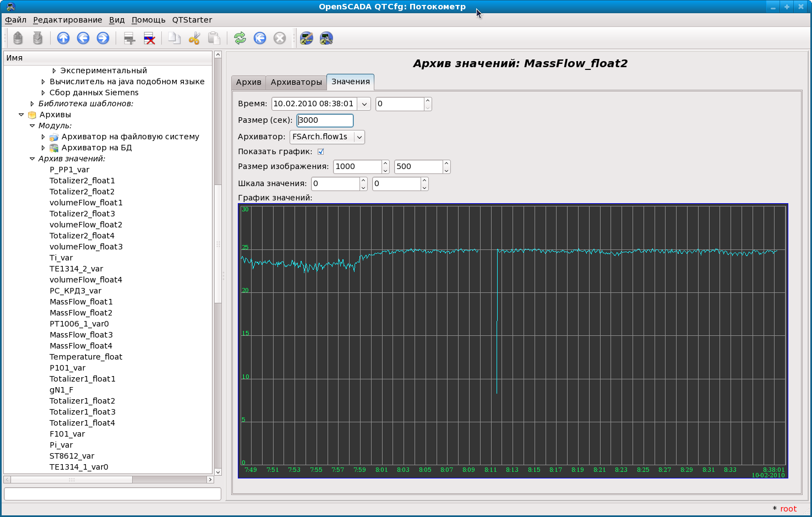Screen dimensions: 812x517
Task: Click the tree panel horizontal scrollbar
Action: (72, 480)
